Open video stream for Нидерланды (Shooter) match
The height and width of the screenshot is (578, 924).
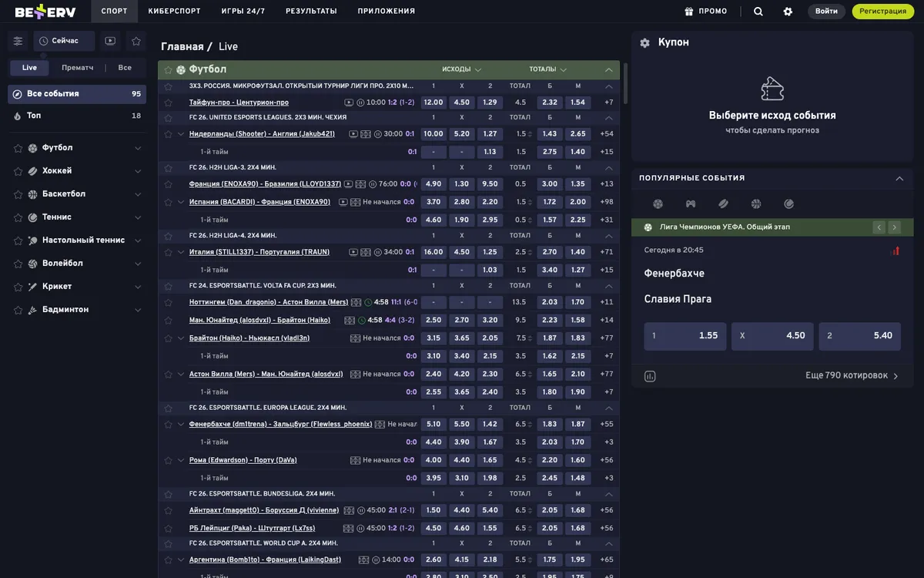coord(353,134)
